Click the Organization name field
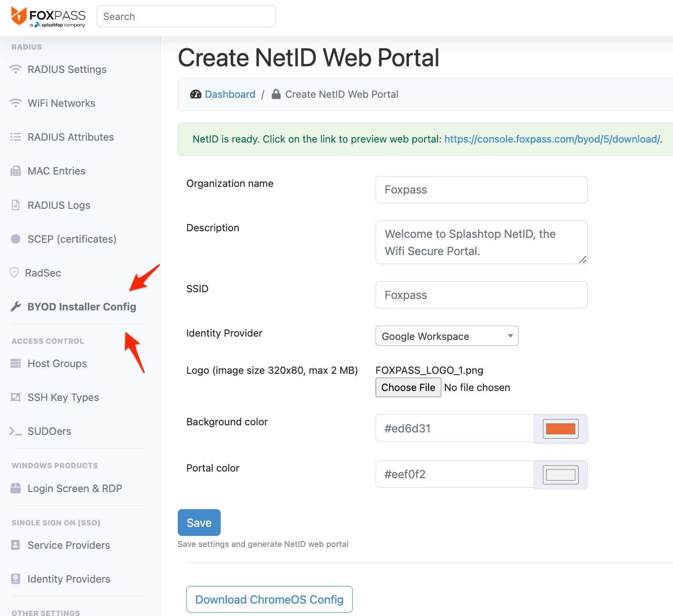The height and width of the screenshot is (616, 673). point(481,189)
